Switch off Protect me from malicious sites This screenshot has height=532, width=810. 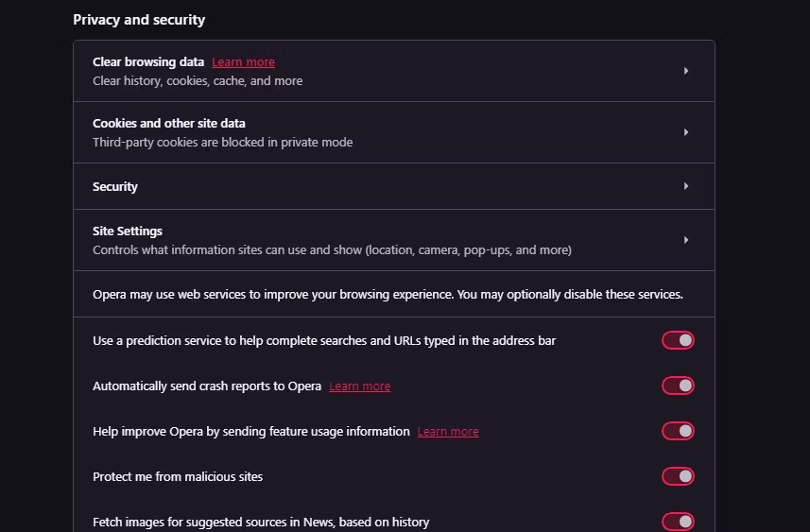(x=678, y=476)
